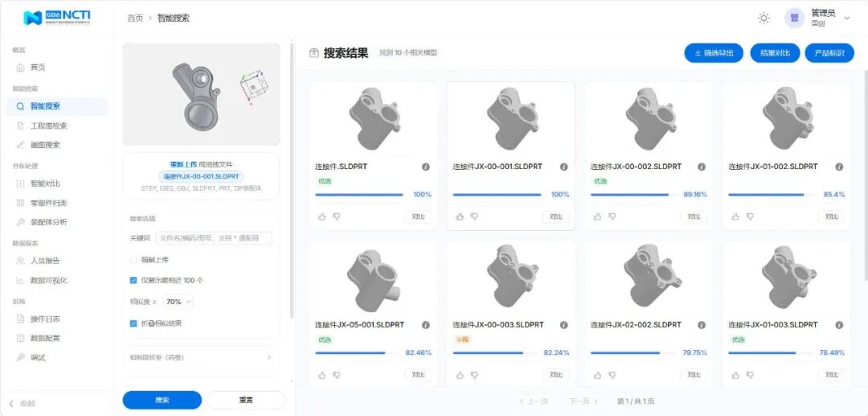Click the 筛选导出 button

pos(714,53)
